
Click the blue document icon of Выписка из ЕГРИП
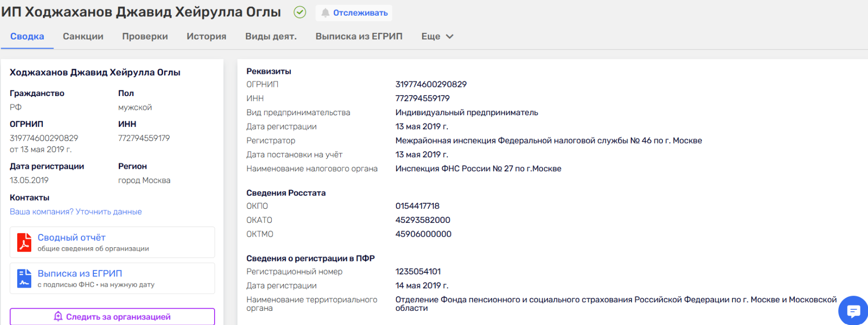tap(24, 278)
